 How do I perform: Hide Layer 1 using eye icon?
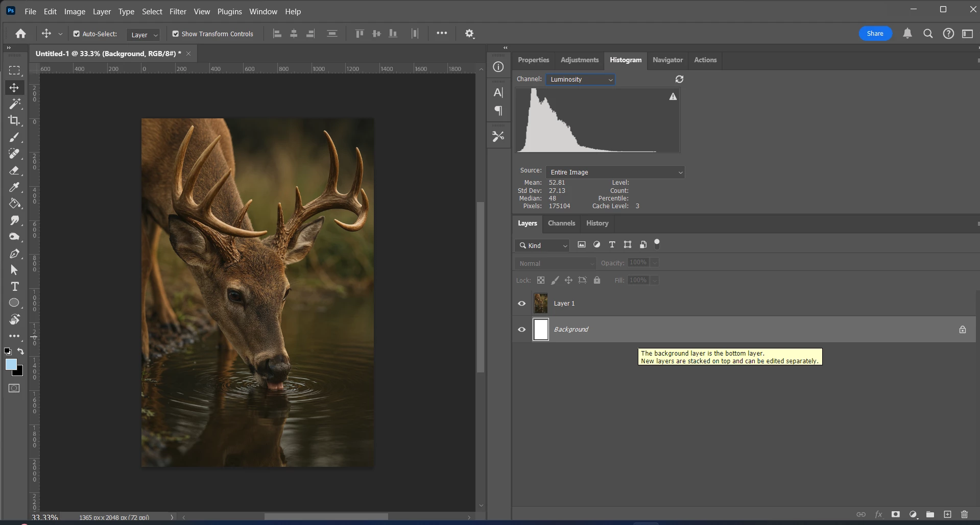(521, 304)
